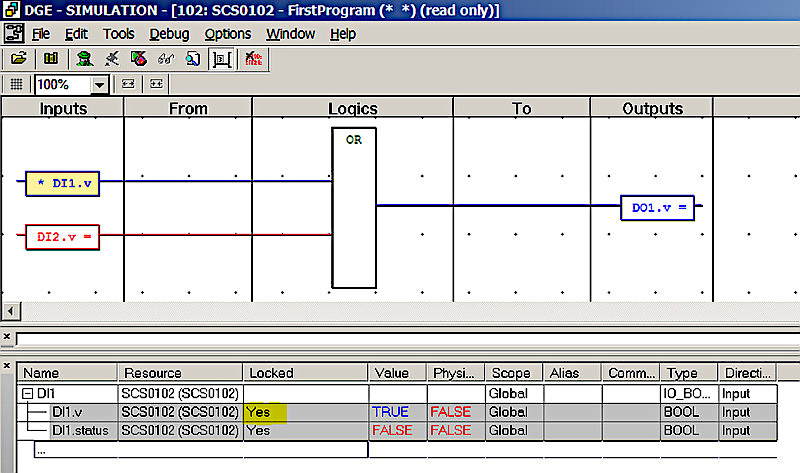The width and height of the screenshot is (800, 473).
Task: Toggle the grid display icon
Action: 16,84
